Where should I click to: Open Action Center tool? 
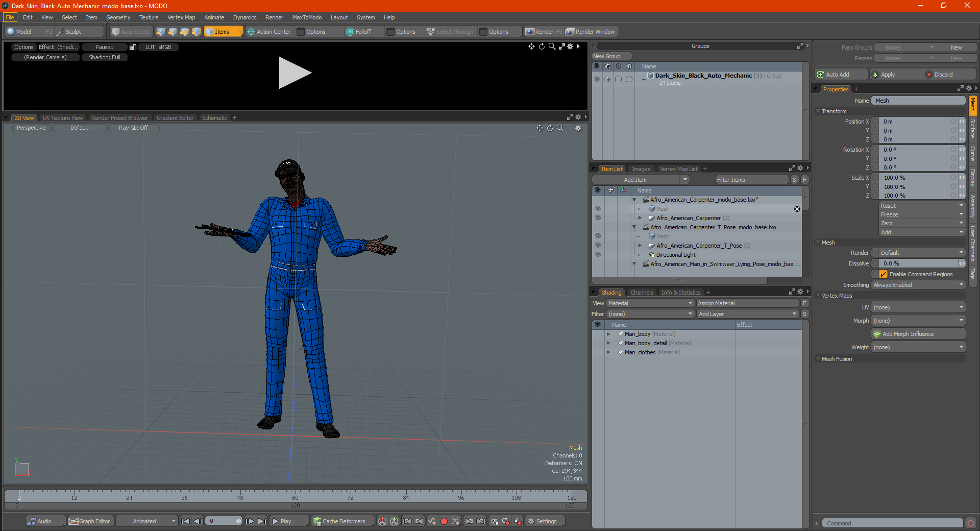tap(269, 32)
